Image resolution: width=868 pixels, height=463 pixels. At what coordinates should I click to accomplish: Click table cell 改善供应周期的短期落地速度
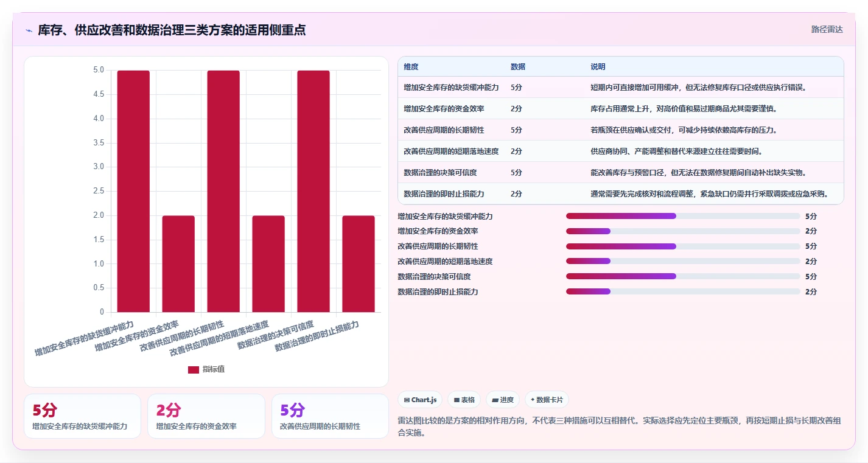tap(451, 151)
